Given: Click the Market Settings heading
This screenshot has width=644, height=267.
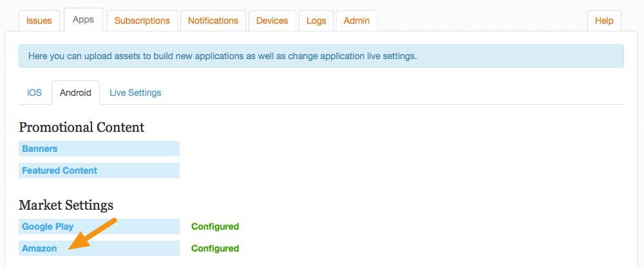Looking at the screenshot, I should (x=66, y=205).
